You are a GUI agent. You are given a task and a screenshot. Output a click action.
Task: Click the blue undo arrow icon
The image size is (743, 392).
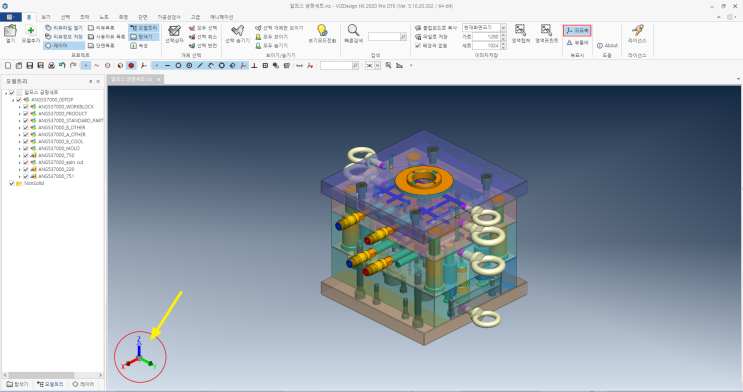point(62,65)
